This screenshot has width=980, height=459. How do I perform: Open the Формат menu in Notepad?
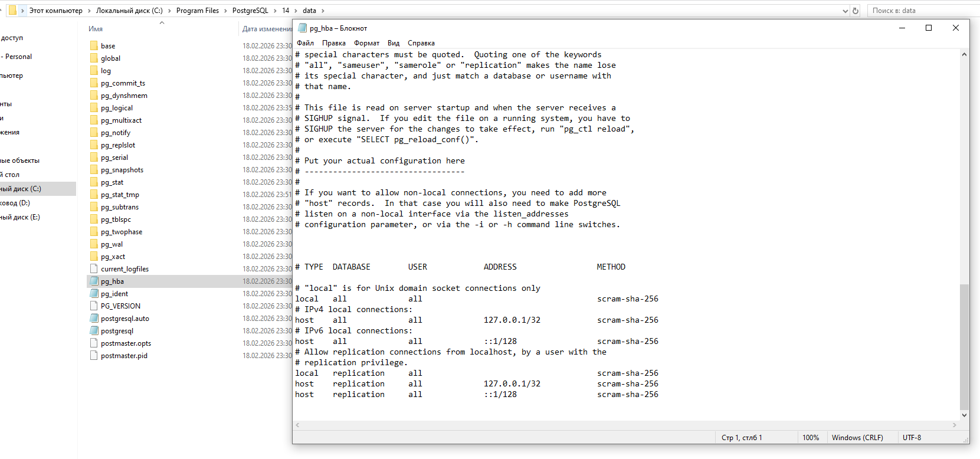pos(366,43)
